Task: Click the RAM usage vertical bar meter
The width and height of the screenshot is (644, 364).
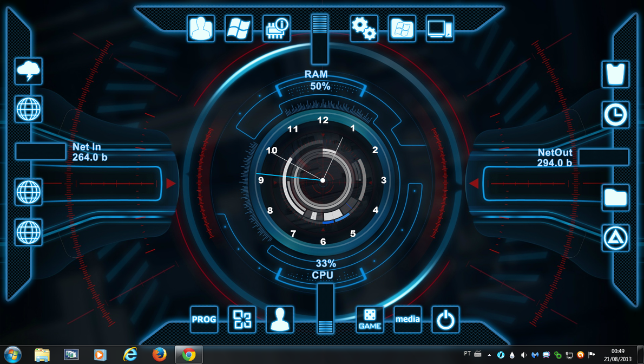Action: pos(319,39)
